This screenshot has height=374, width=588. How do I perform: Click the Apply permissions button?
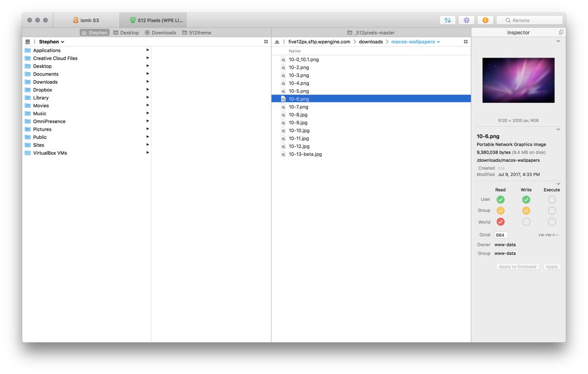click(552, 267)
